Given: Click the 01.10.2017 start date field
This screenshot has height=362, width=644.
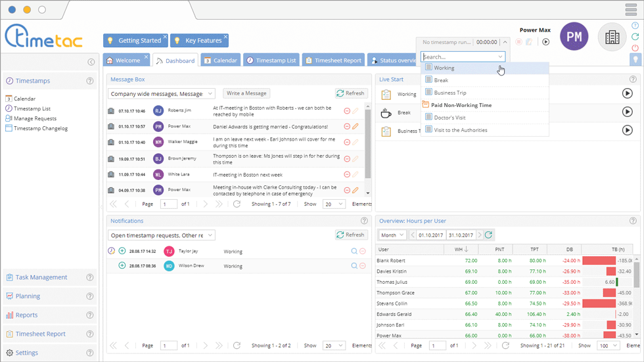Looking at the screenshot, I should click(430, 235).
